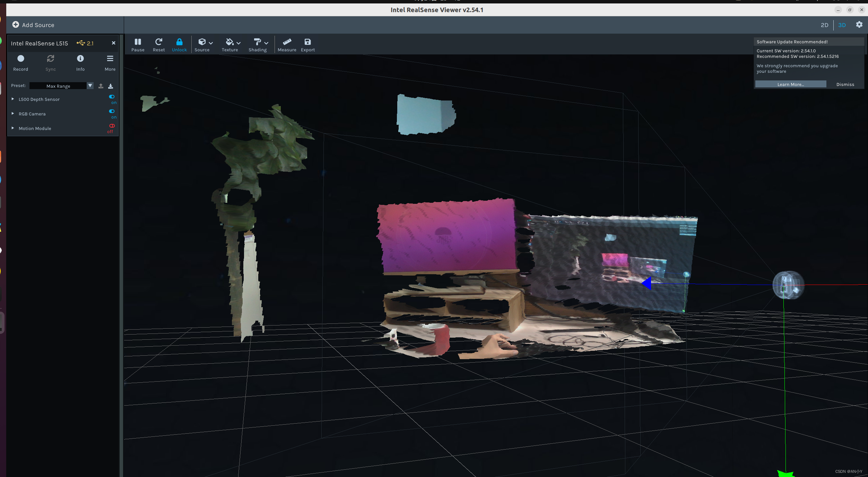The height and width of the screenshot is (477, 868).
Task: Click the L500 Depth Sensor label
Action: (x=39, y=99)
